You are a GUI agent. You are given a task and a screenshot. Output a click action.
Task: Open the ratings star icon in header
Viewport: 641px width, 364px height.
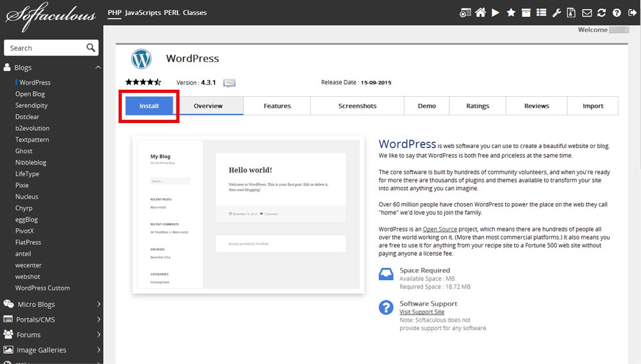point(511,13)
